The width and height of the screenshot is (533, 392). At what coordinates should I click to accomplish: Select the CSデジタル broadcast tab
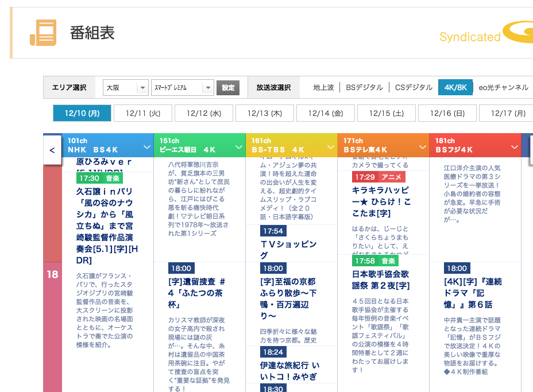pyautogui.click(x=414, y=88)
